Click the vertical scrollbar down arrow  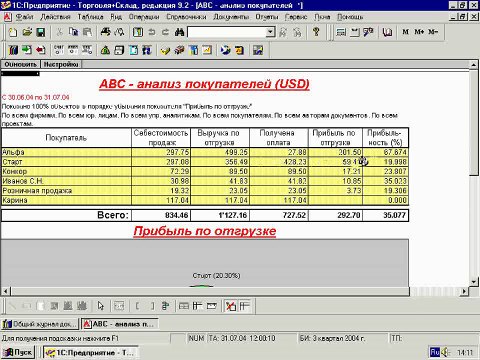[474, 282]
